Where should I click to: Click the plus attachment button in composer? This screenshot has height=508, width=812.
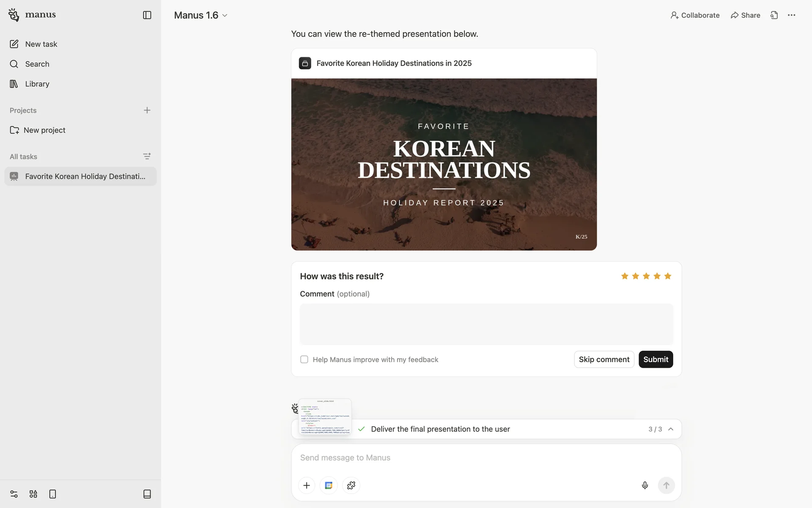307,485
